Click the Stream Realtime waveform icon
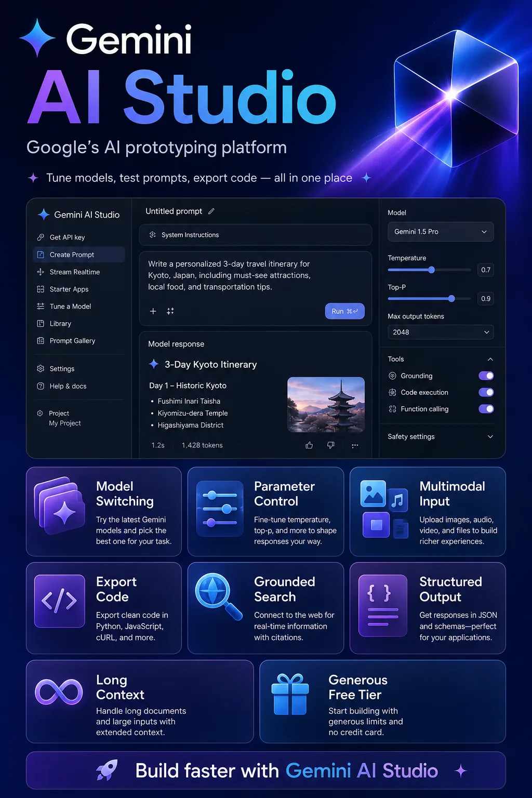The height and width of the screenshot is (798, 532). coord(41,272)
